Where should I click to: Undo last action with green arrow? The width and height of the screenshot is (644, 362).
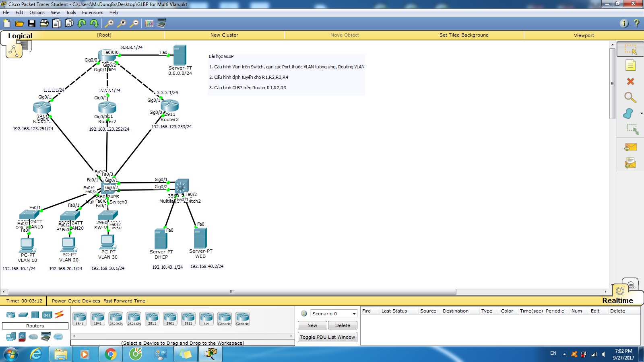(82, 23)
